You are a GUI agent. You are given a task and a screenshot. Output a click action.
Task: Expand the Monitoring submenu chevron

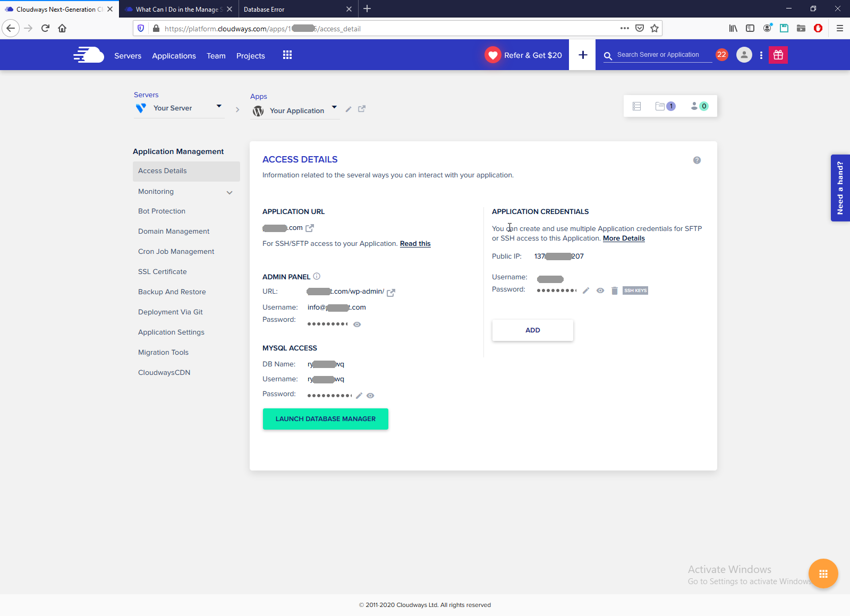pos(229,192)
